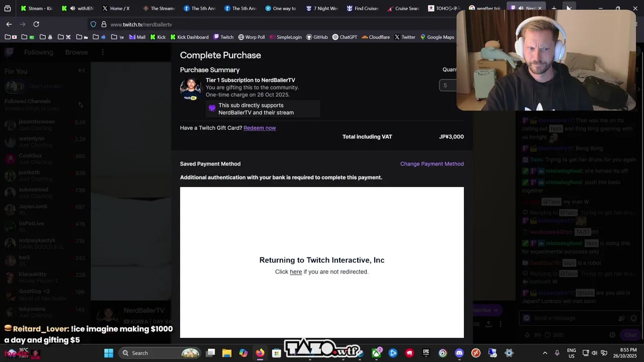Open the Windows Start menu

(109, 353)
